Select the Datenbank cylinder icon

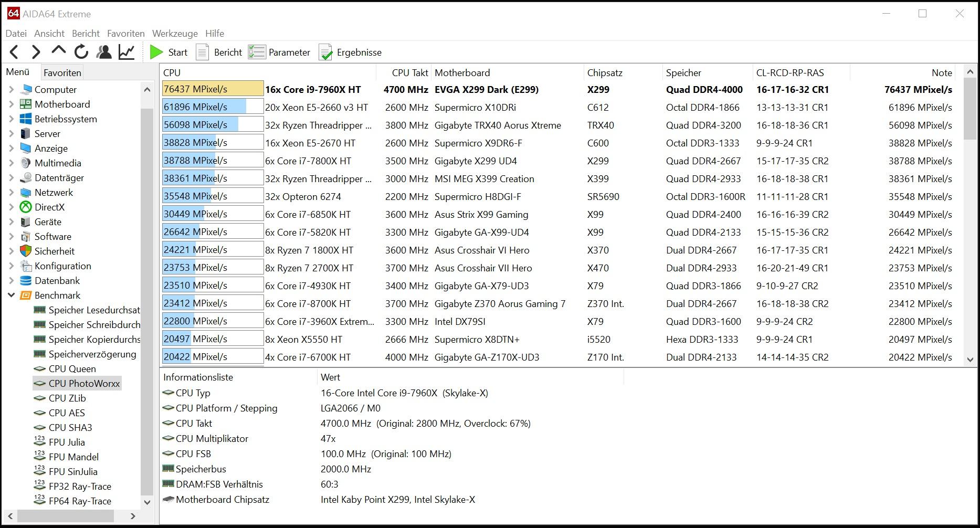(x=26, y=281)
